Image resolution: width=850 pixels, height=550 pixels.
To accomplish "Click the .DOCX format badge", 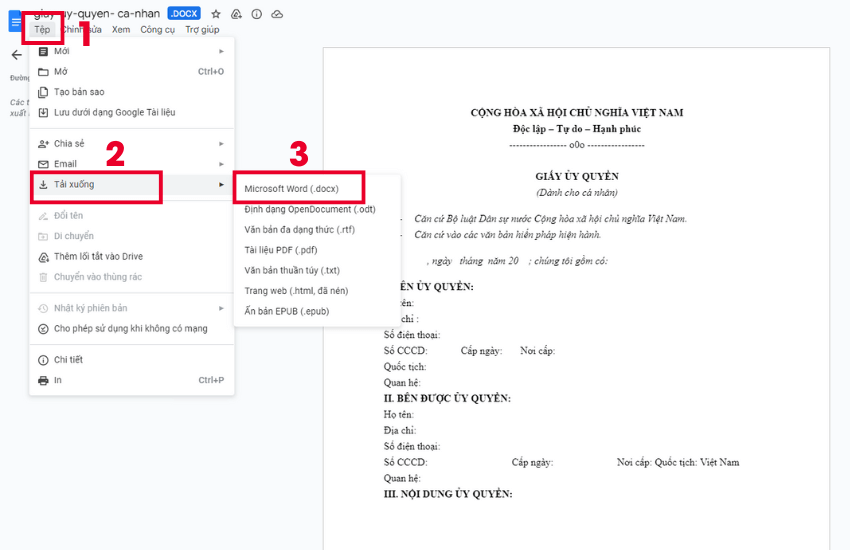I will tap(184, 14).
